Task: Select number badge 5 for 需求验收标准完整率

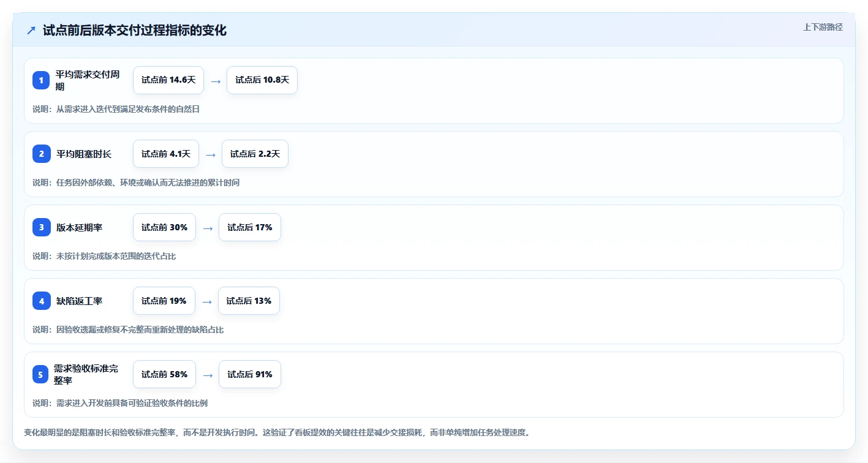Action: pos(41,374)
